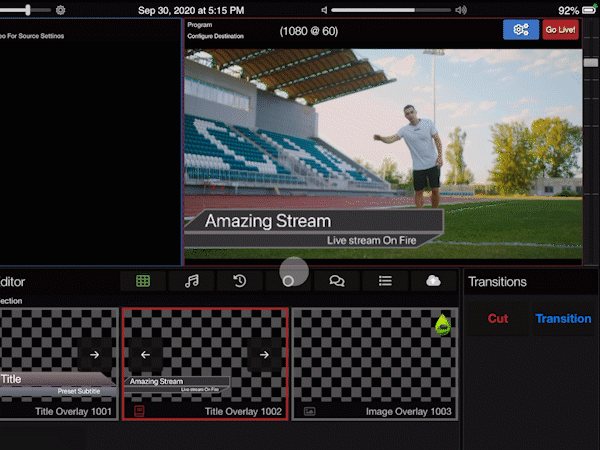The width and height of the screenshot is (600, 450).
Task: Open the chat comments tab
Action: coord(337,281)
